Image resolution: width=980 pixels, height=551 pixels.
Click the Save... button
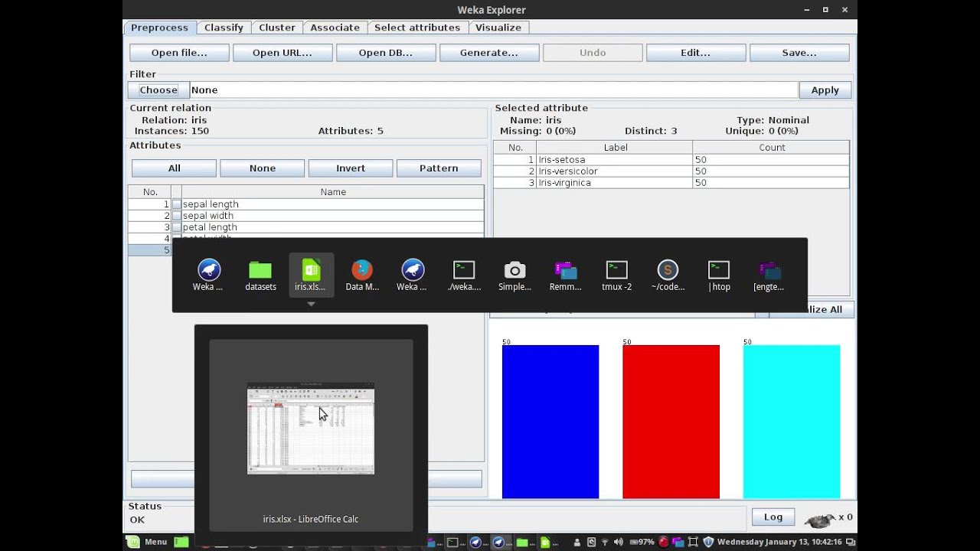point(799,53)
